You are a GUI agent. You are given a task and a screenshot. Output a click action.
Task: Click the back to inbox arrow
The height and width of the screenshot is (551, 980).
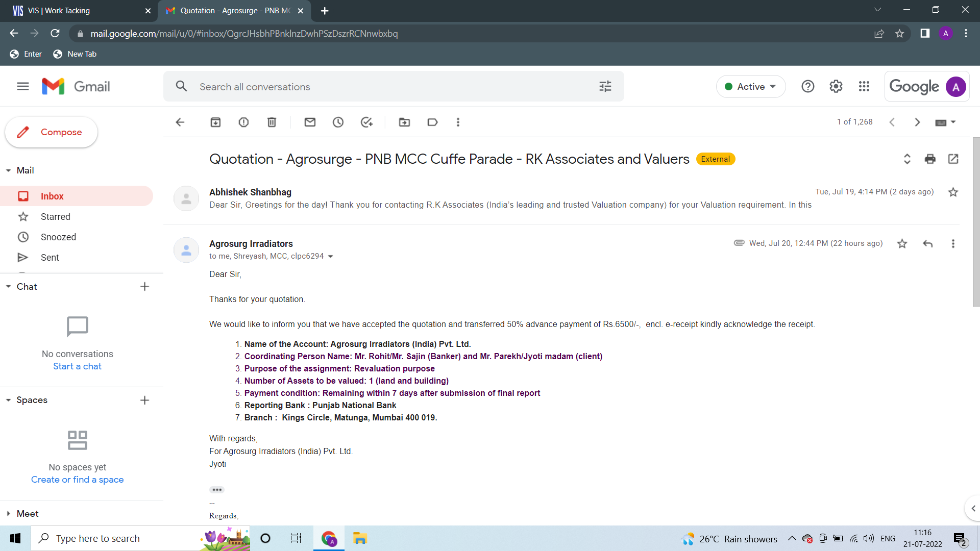(x=180, y=122)
